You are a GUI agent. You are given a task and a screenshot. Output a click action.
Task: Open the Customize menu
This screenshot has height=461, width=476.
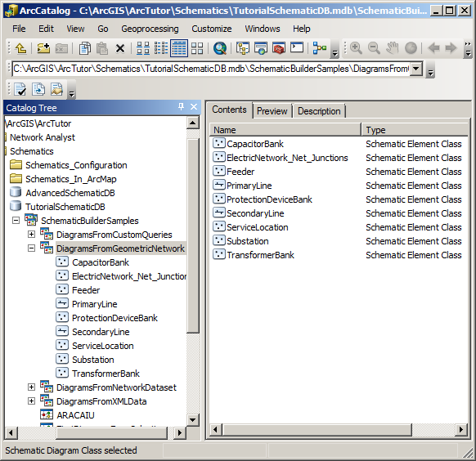(212, 29)
